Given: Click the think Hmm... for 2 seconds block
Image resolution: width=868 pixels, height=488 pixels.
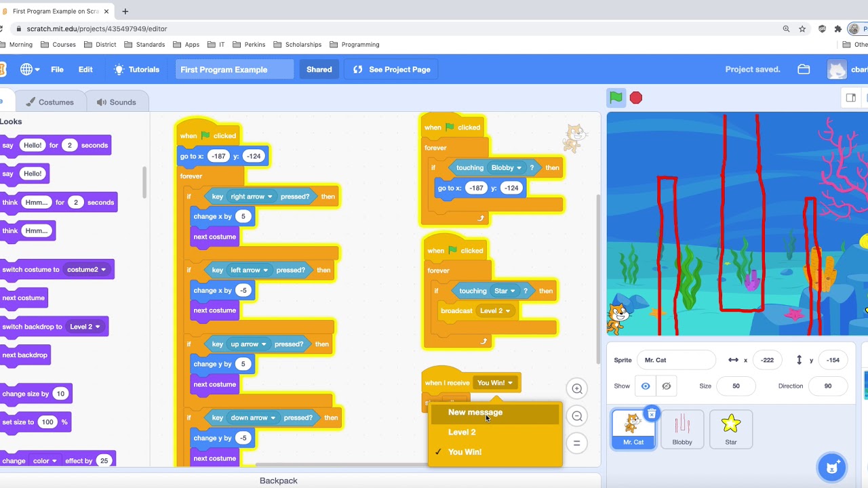Looking at the screenshot, I should point(58,202).
